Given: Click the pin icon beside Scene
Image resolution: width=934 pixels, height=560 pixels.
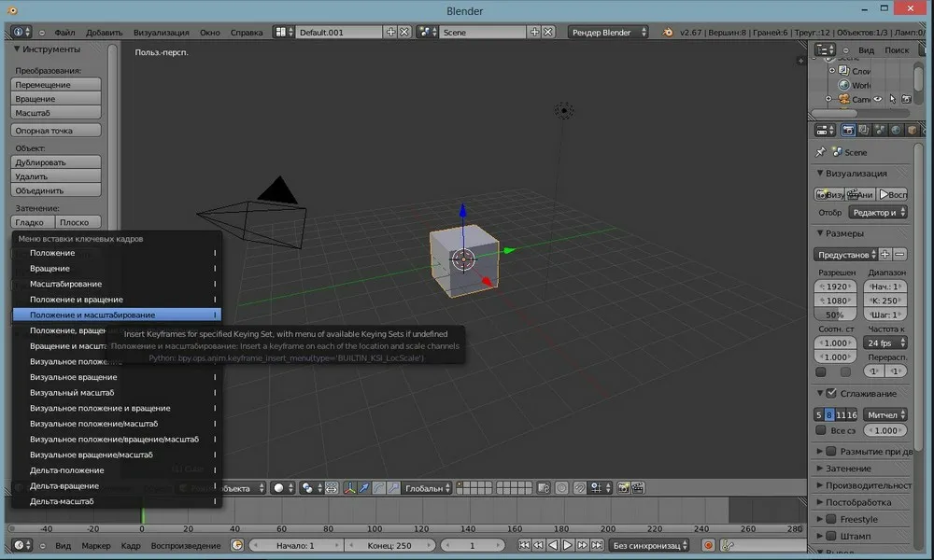Looking at the screenshot, I should pos(820,152).
